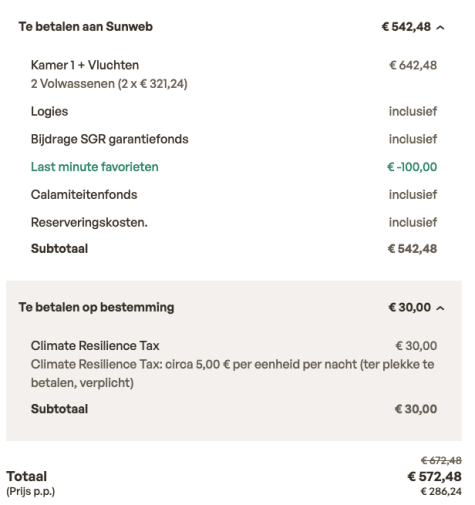Click the Totaal € 572,48 price
This screenshot has height=505, width=475.
[434, 477]
